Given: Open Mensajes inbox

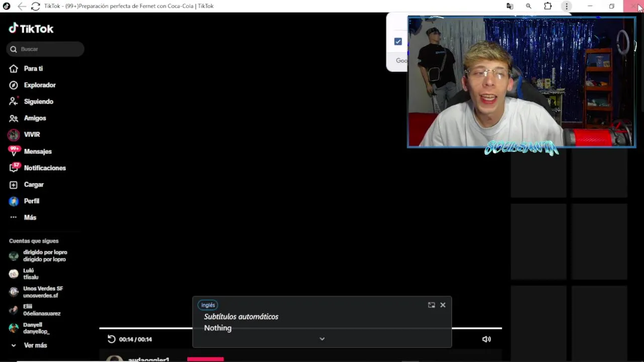Looking at the screenshot, I should 30,151.
